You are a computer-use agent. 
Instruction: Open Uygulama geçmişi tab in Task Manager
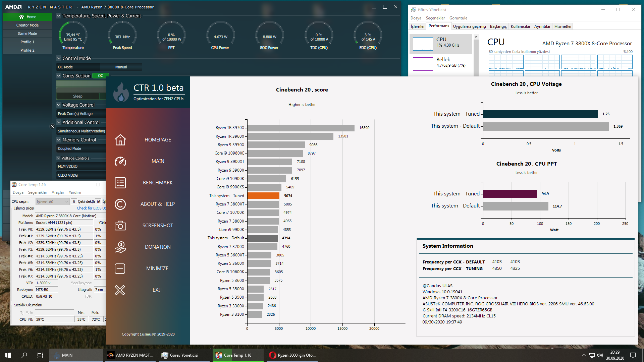[469, 26]
